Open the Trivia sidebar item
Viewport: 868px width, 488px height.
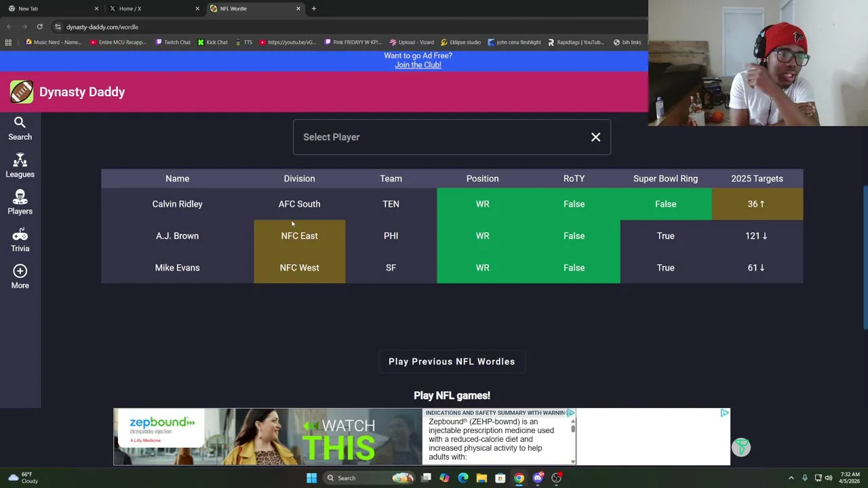(x=20, y=240)
